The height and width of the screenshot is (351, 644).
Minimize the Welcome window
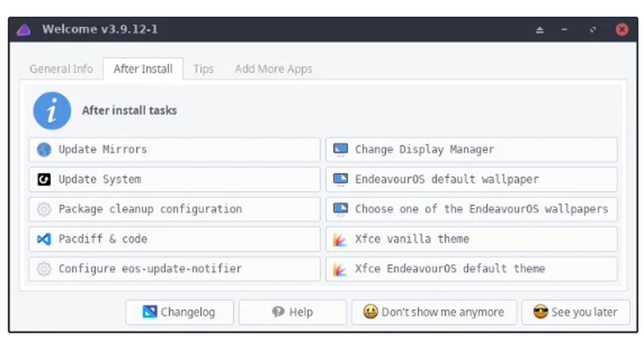pyautogui.click(x=564, y=30)
